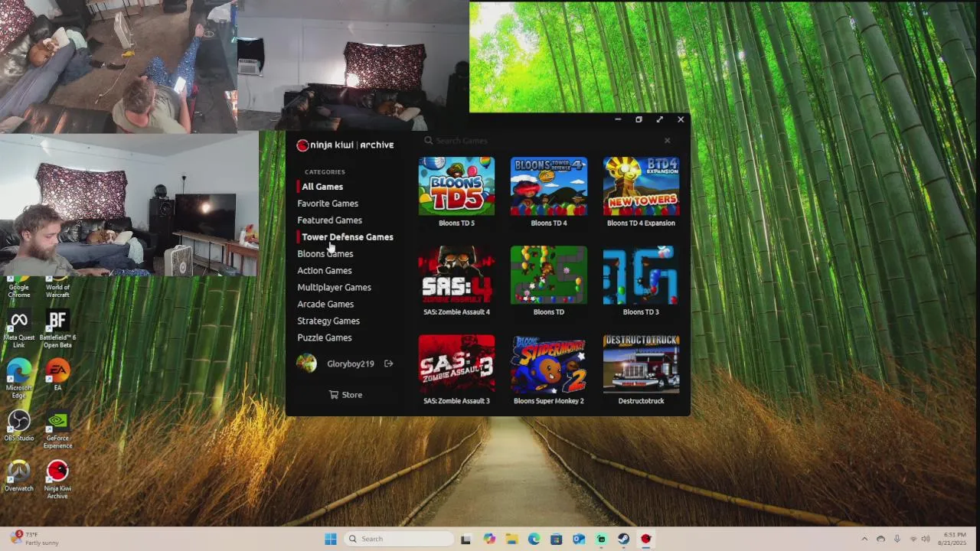Open the Bloons TD 4 Expansion thumbnail
The width and height of the screenshot is (980, 551).
(641, 186)
